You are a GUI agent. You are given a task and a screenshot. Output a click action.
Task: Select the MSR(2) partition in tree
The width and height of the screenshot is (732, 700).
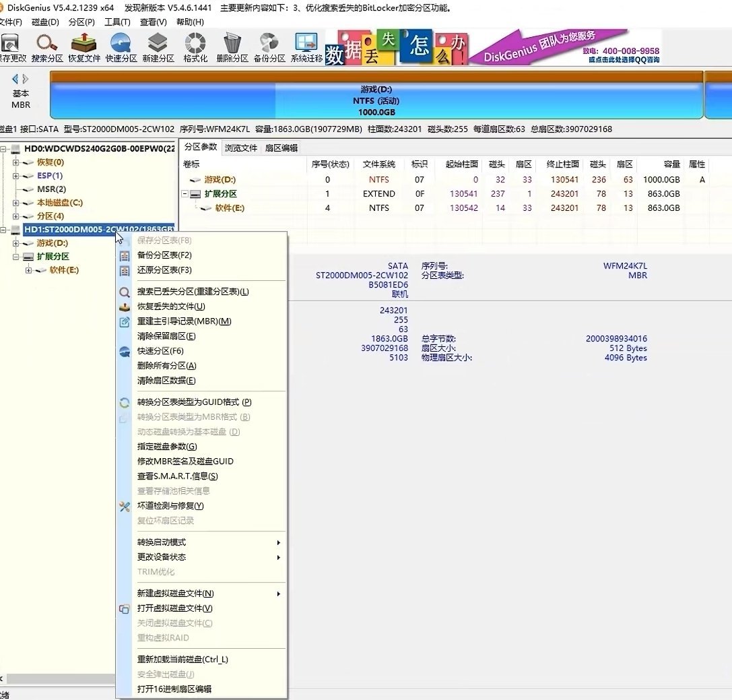51,189
